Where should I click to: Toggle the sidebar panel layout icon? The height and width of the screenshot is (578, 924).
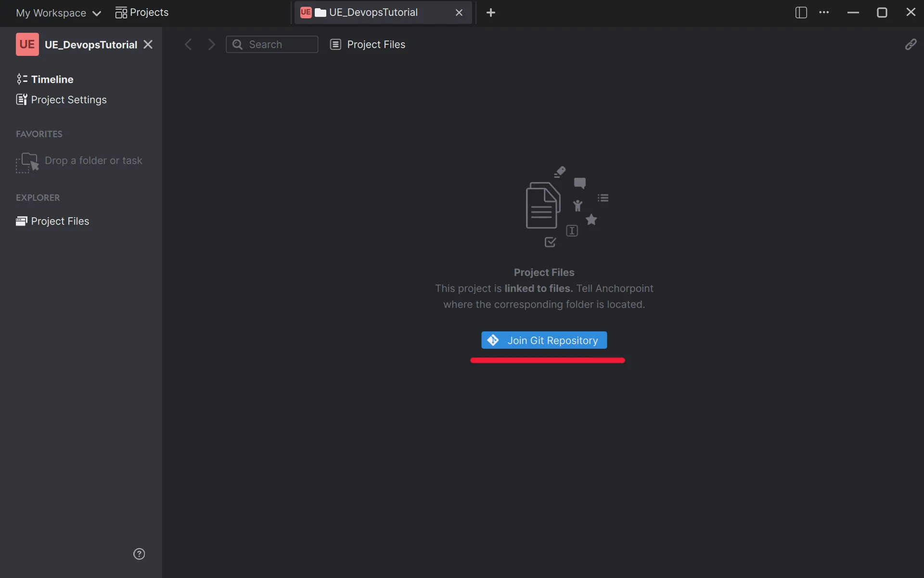click(801, 13)
